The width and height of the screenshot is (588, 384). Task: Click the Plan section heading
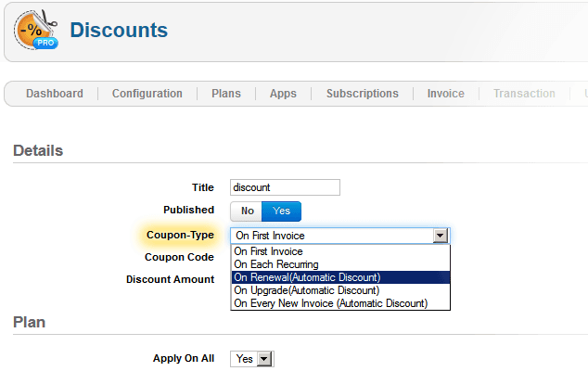click(30, 322)
